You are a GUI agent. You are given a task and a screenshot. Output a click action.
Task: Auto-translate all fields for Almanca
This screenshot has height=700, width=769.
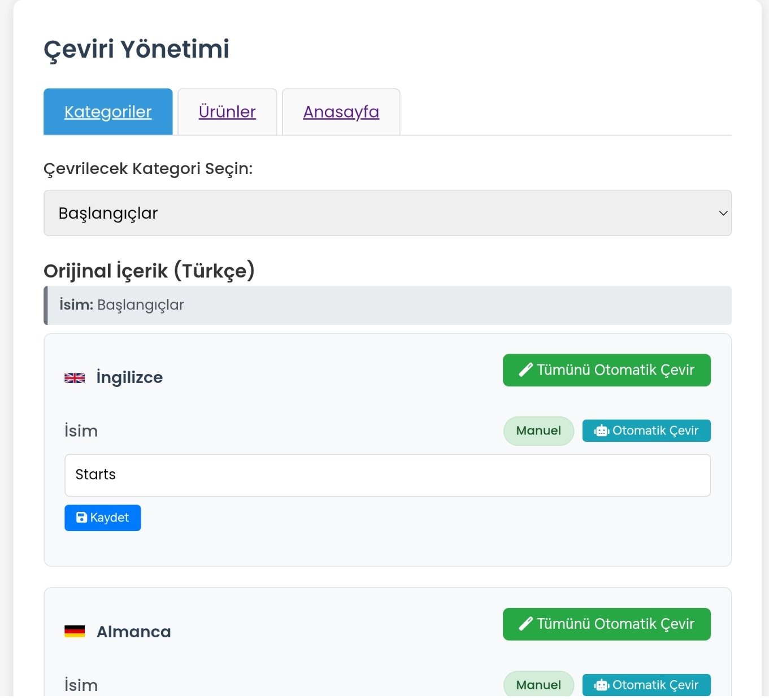pyautogui.click(x=607, y=624)
